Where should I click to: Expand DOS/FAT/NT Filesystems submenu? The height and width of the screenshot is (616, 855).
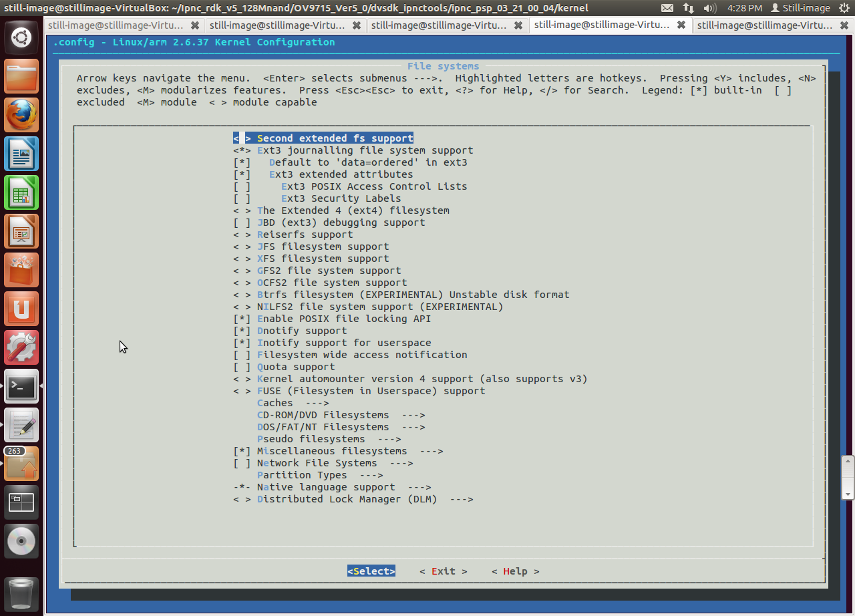click(341, 427)
